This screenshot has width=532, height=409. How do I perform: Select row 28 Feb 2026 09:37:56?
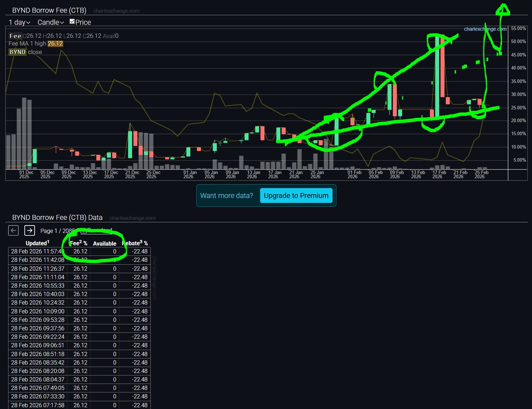(79, 328)
